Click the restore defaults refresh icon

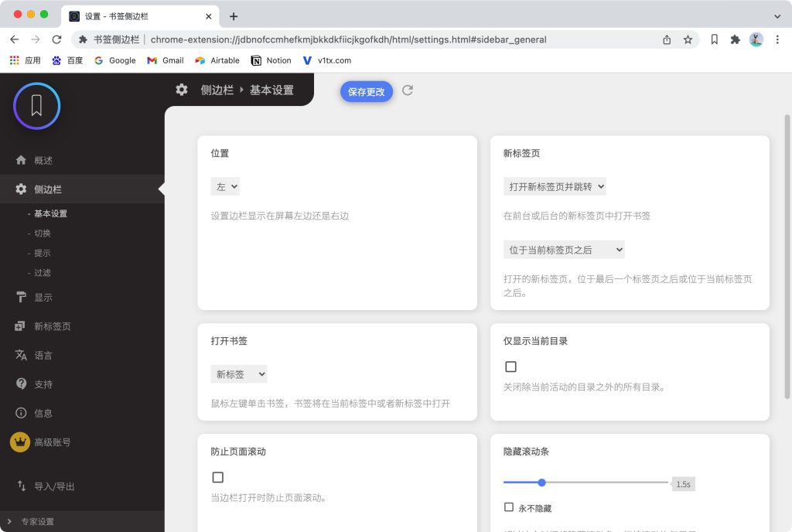tap(408, 90)
